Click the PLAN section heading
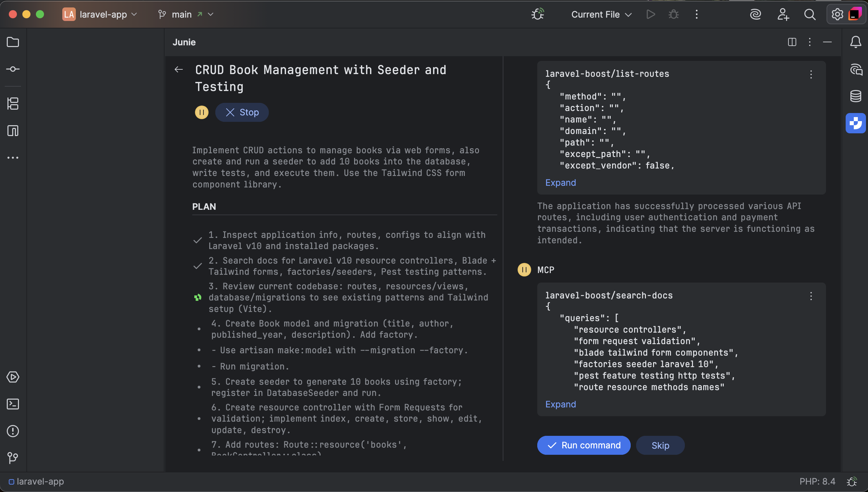This screenshot has width=868, height=492. pyautogui.click(x=204, y=207)
